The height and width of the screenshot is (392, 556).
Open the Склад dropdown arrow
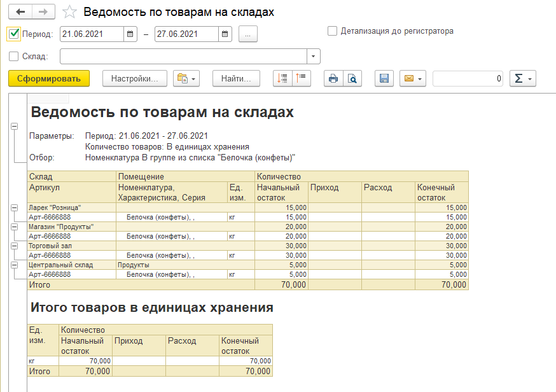(x=313, y=57)
